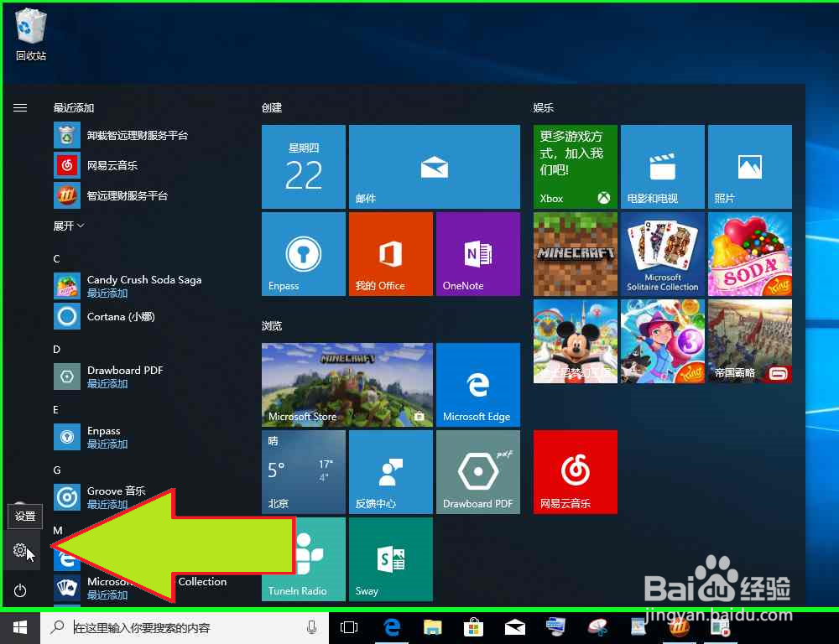839x644 pixels.
Task: Open 卸载智远理财服务平台 uninstaller entry
Action: 121,135
